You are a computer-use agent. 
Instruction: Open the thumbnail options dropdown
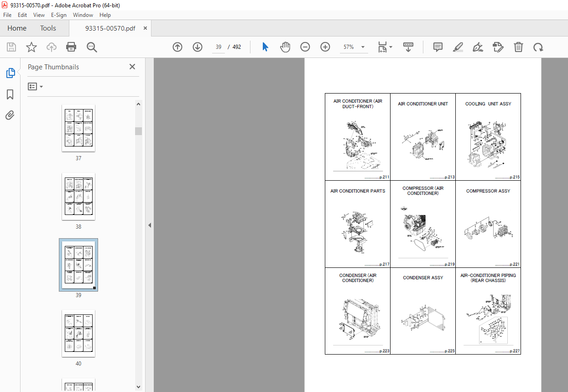[x=35, y=86]
